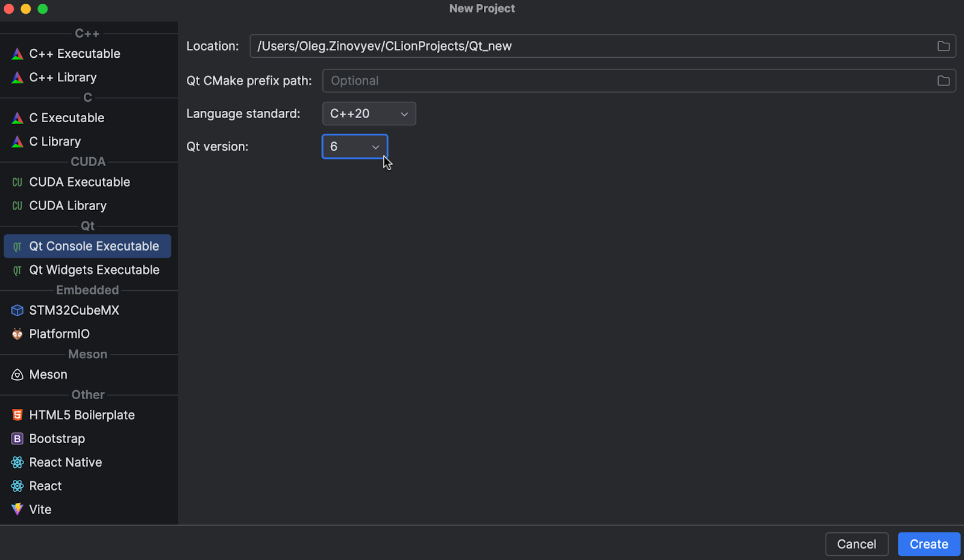
Task: Open the Language standard C++20 dropdown
Action: pos(369,114)
